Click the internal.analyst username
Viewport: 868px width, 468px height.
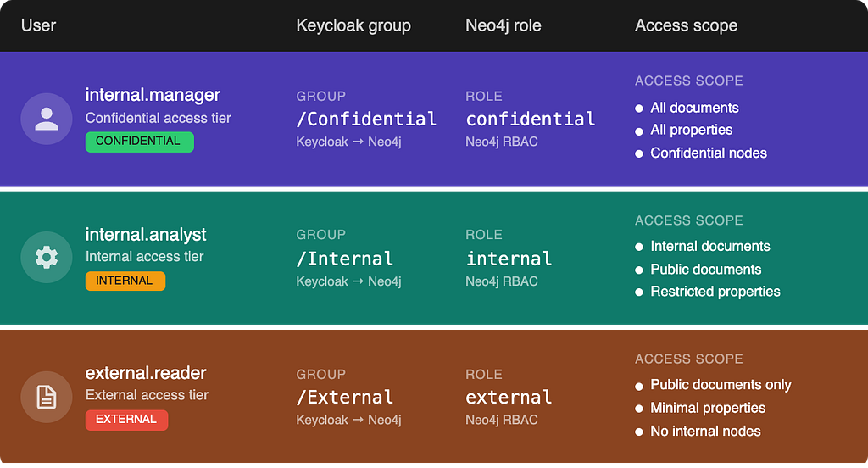146,234
